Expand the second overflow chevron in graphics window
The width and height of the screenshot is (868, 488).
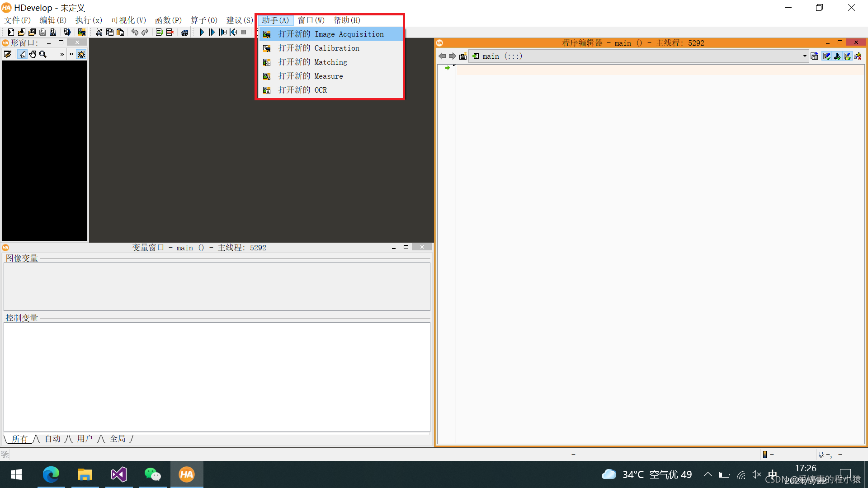pos(71,54)
